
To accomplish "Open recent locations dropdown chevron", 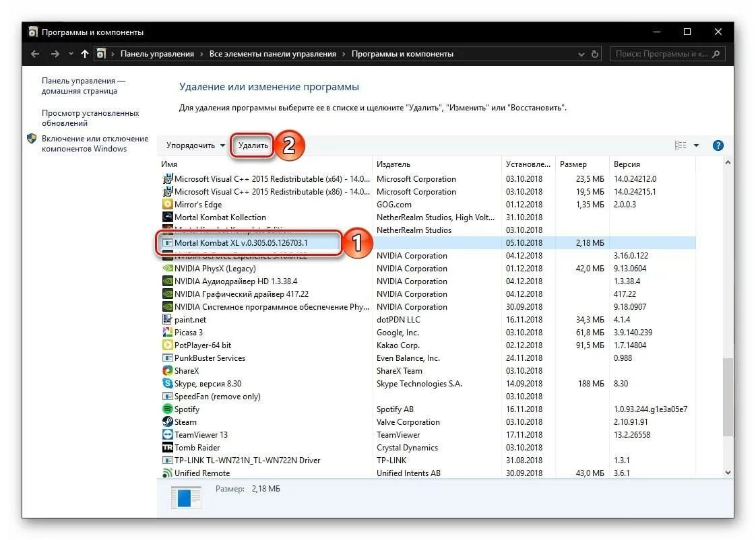I will pyautogui.click(x=71, y=54).
